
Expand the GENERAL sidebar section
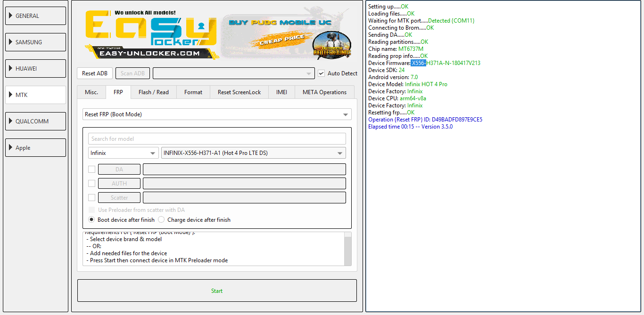[x=35, y=16]
